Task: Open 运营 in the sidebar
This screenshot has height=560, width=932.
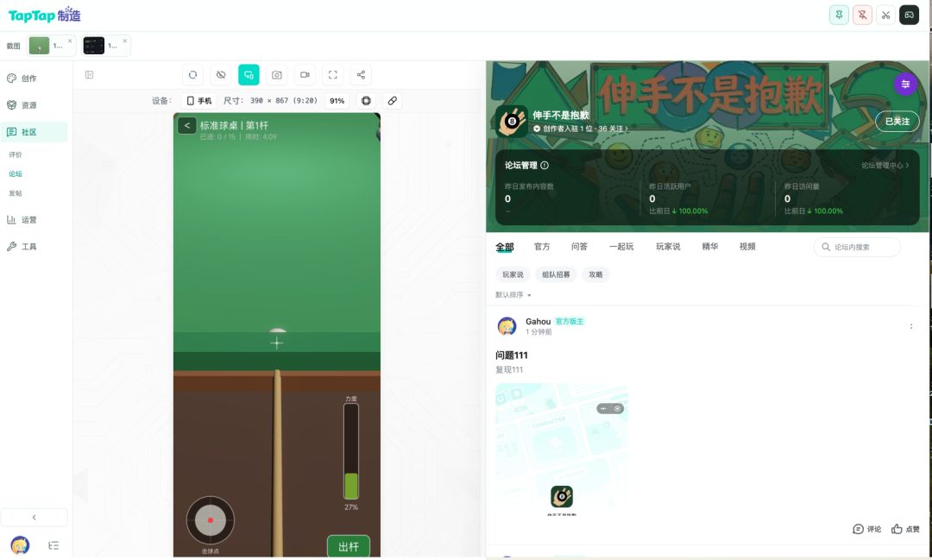Action: click(34, 220)
